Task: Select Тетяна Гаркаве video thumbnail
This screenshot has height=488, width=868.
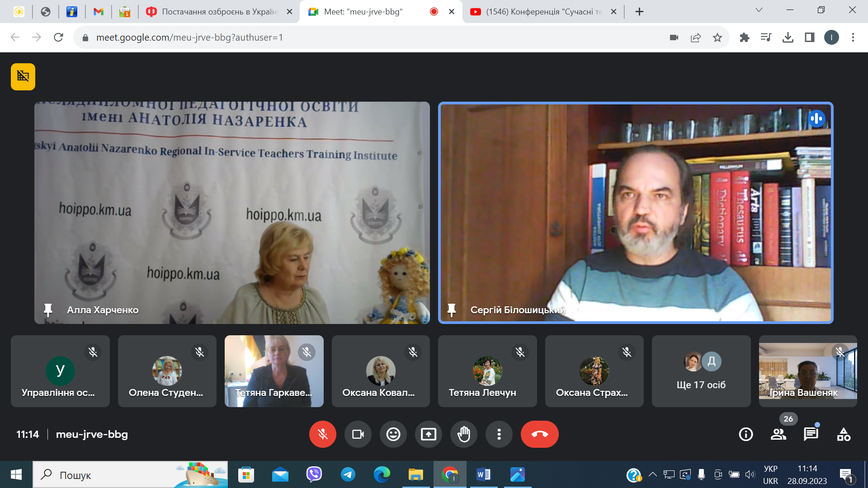Action: tap(274, 371)
